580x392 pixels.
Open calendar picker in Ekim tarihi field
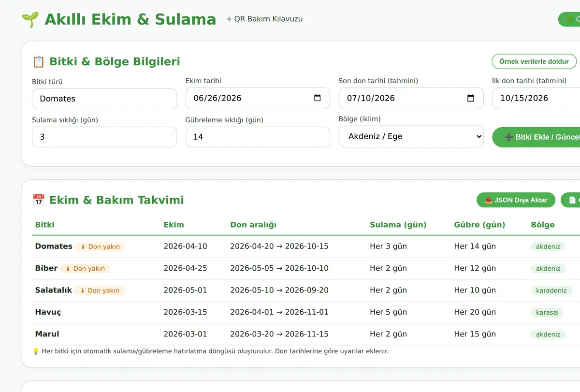pyautogui.click(x=318, y=98)
